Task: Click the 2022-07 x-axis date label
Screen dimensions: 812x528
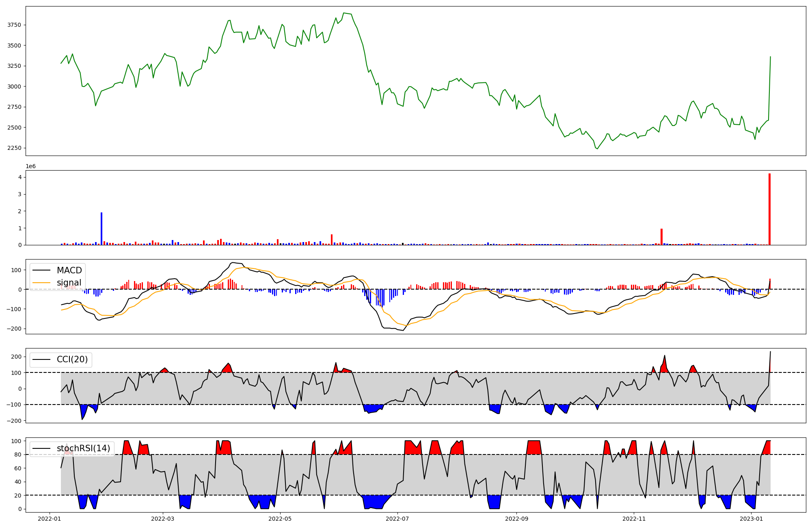Action: pos(397,519)
